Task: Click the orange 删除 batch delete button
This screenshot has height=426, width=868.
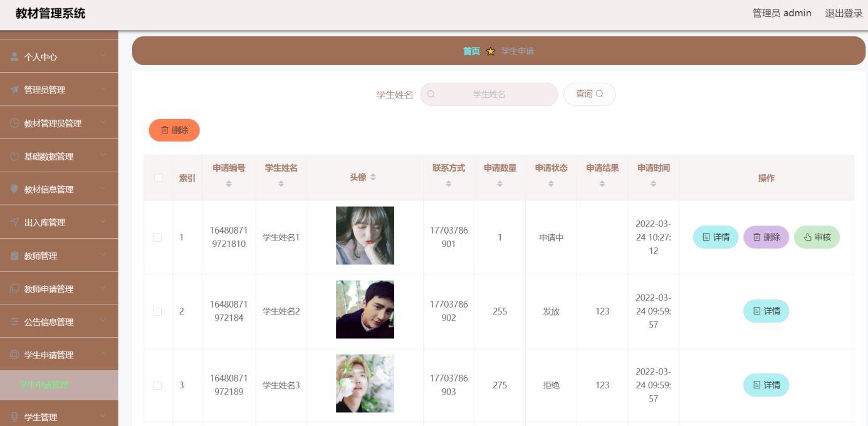Action: point(174,130)
